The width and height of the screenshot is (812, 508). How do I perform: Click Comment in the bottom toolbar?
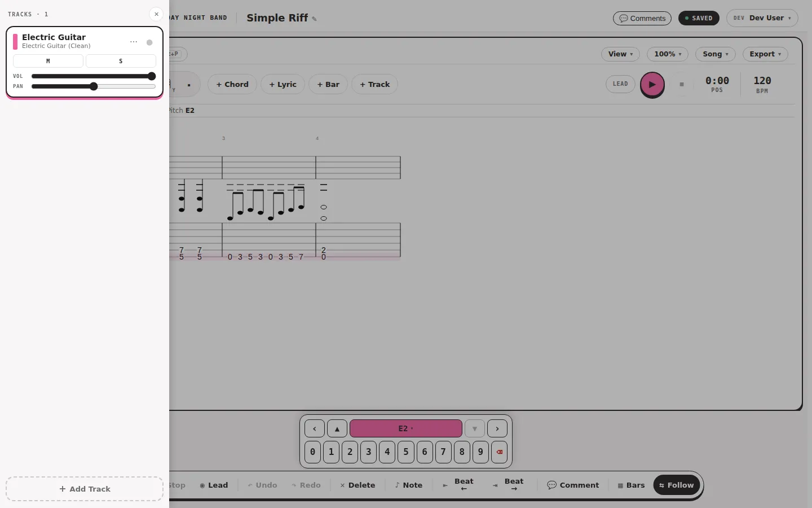tap(573, 485)
